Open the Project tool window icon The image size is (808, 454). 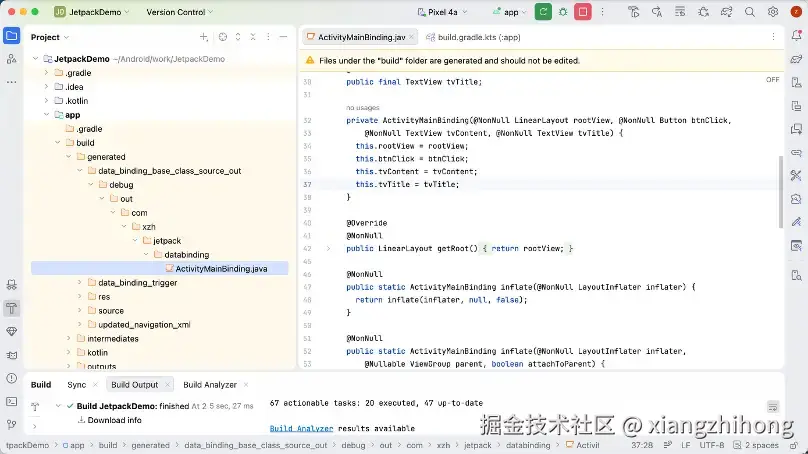click(x=11, y=36)
